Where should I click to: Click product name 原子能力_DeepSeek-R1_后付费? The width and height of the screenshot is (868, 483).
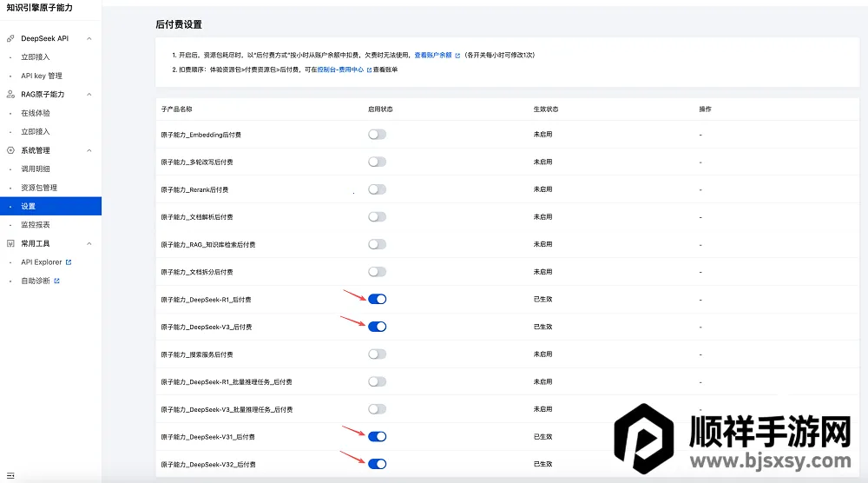[x=206, y=300]
